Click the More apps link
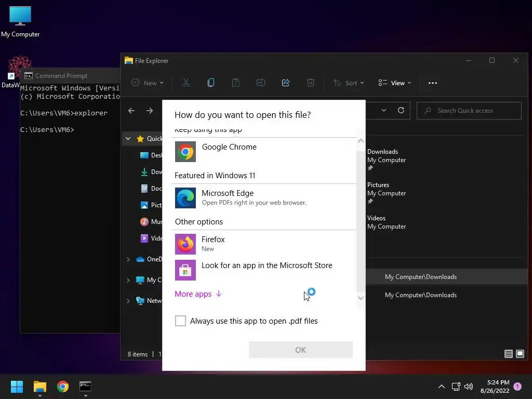Viewport: 532px width, 399px height. 198,294
